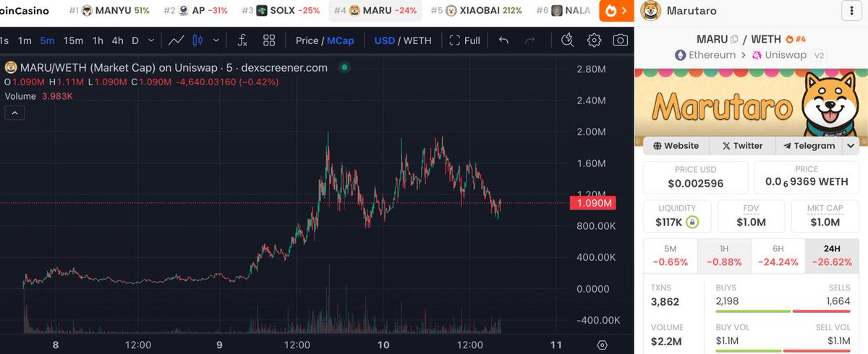Toggle chart to MCap mode
This screenshot has height=354, width=868.
(341, 40)
